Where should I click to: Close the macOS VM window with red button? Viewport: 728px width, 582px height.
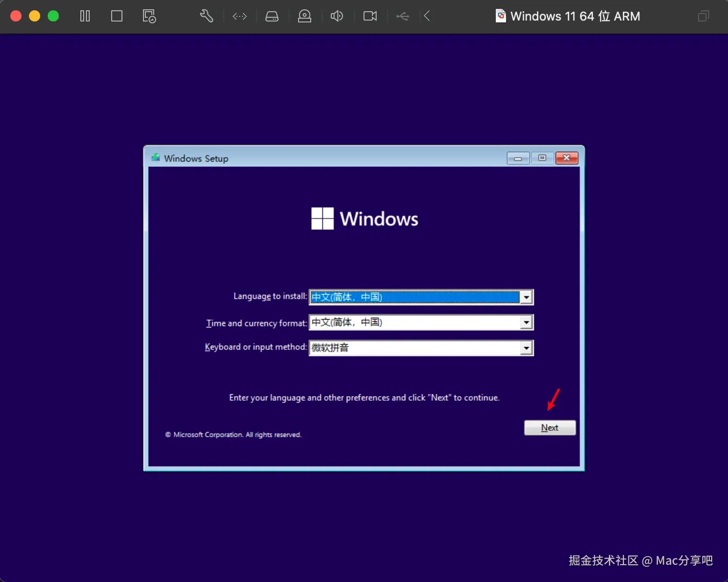[x=16, y=16]
